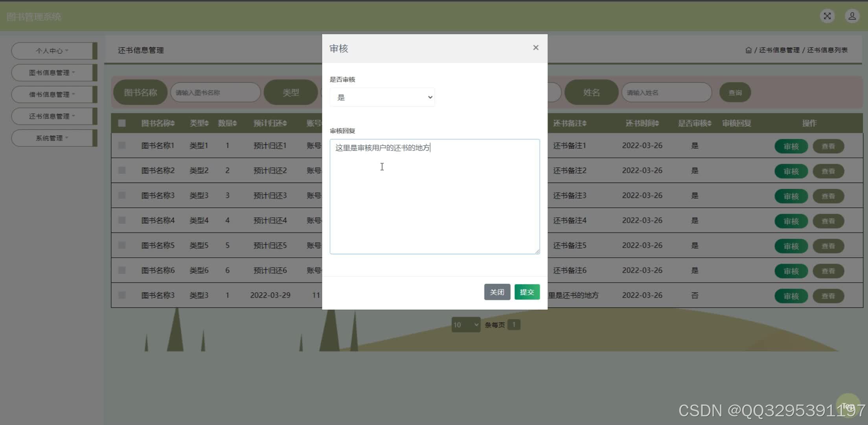Click 审核 button for 还书备注2 row
The width and height of the screenshot is (868, 425).
(791, 171)
